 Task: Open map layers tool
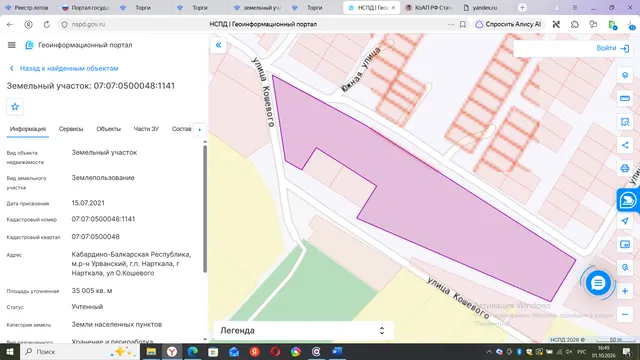pyautogui.click(x=625, y=75)
